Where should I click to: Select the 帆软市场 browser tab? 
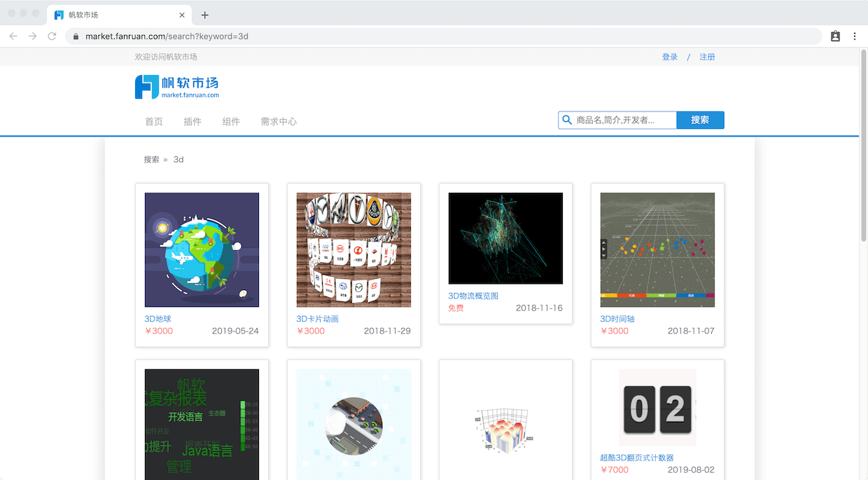[x=120, y=15]
